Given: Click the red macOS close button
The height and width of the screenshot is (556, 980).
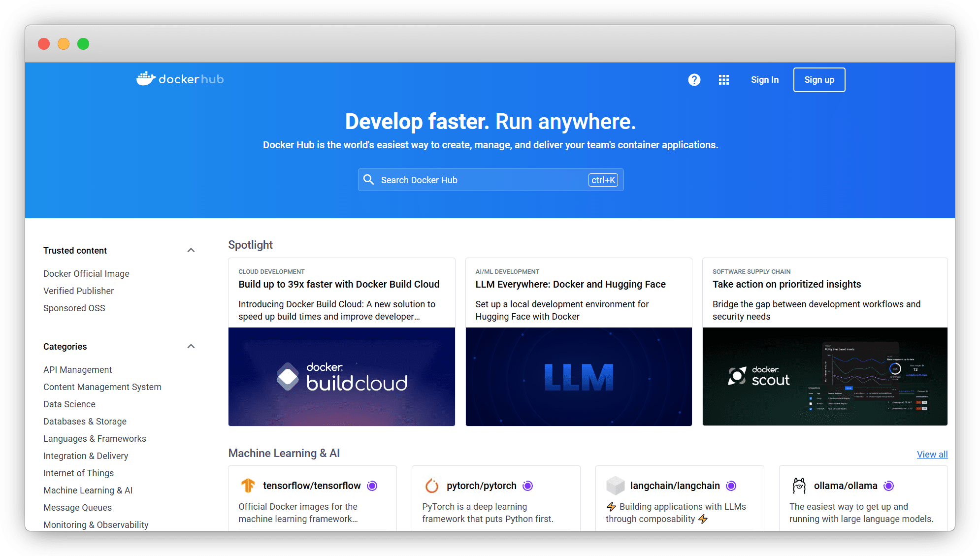Looking at the screenshot, I should pos(44,44).
